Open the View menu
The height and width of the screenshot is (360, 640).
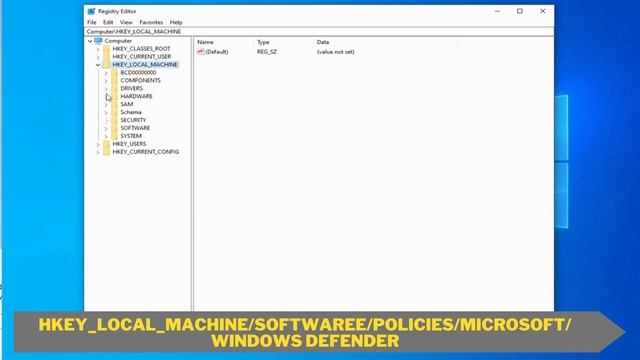126,22
